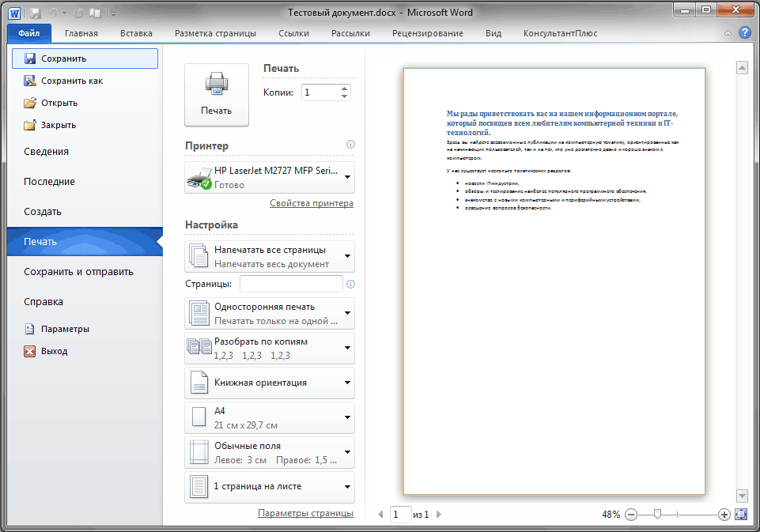Open the Книжная ориентация dropdown

pyautogui.click(x=270, y=383)
